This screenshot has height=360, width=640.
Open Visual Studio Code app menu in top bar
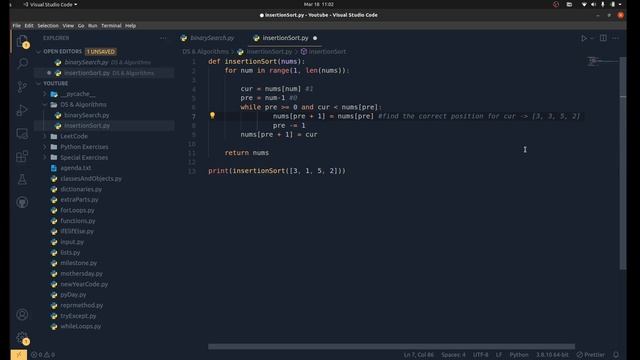[51, 4]
